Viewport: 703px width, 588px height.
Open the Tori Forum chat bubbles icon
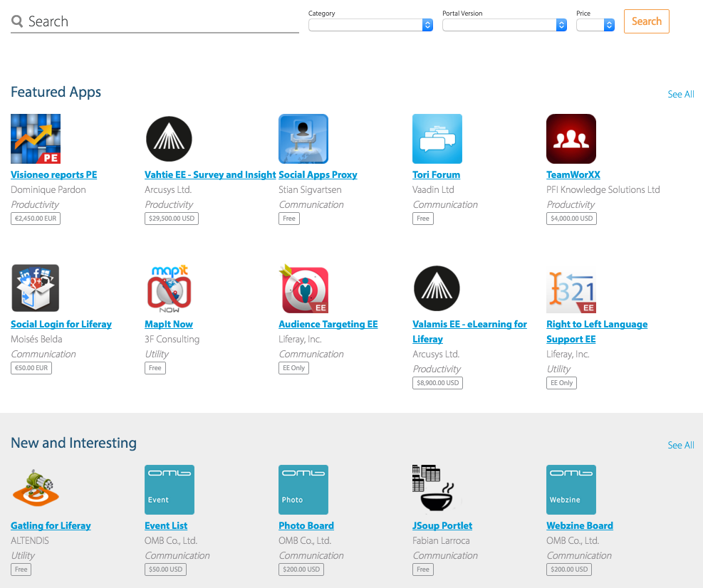[x=437, y=139]
